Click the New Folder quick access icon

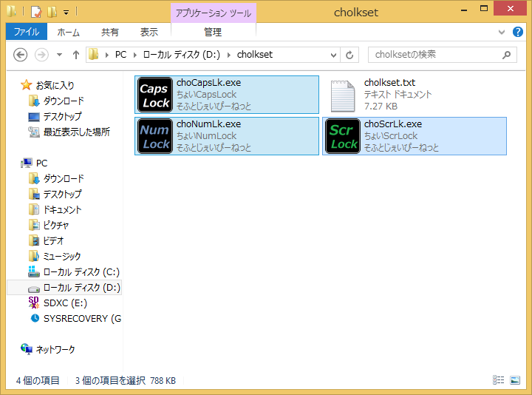(52, 12)
